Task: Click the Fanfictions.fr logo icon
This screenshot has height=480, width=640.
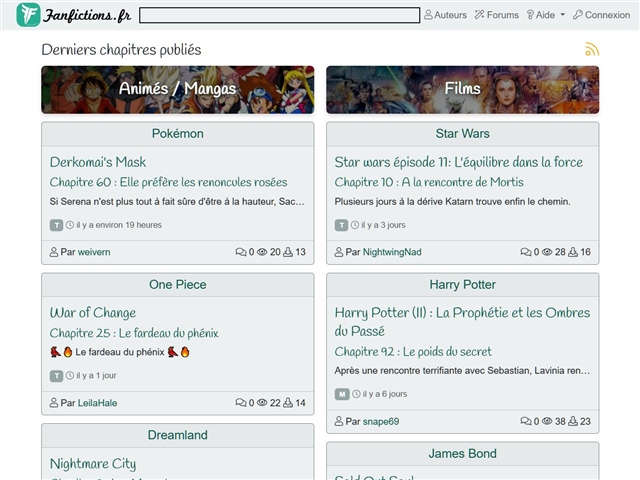Action: pyautogui.click(x=28, y=15)
